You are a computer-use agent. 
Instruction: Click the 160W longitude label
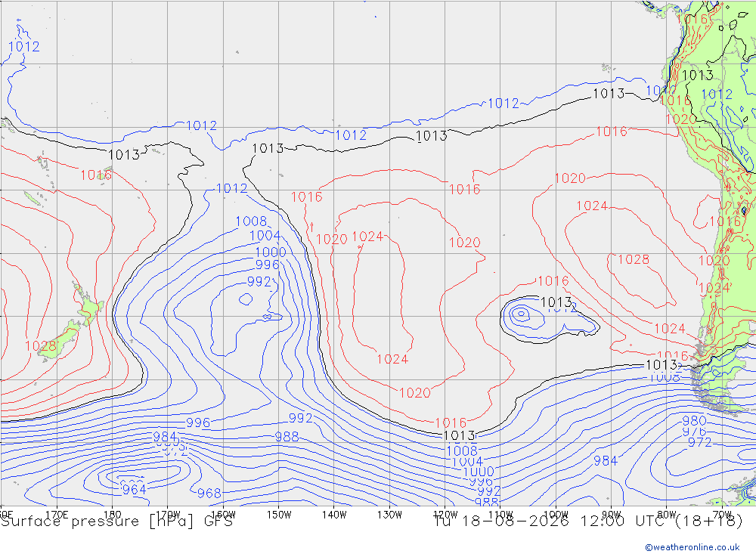(x=223, y=515)
